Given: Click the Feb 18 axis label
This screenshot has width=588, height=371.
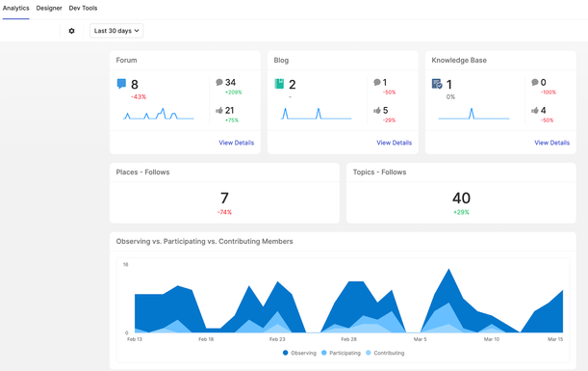Looking at the screenshot, I should [206, 339].
